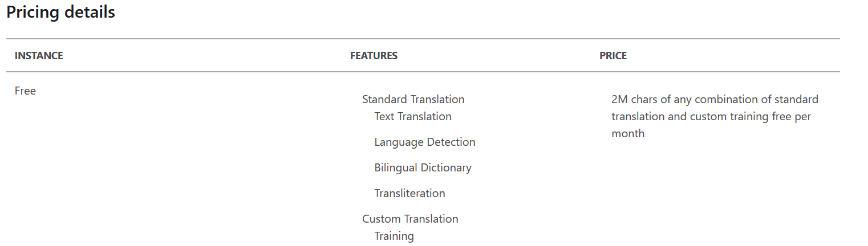
Task: Select the Transliteration feature
Action: tap(409, 194)
